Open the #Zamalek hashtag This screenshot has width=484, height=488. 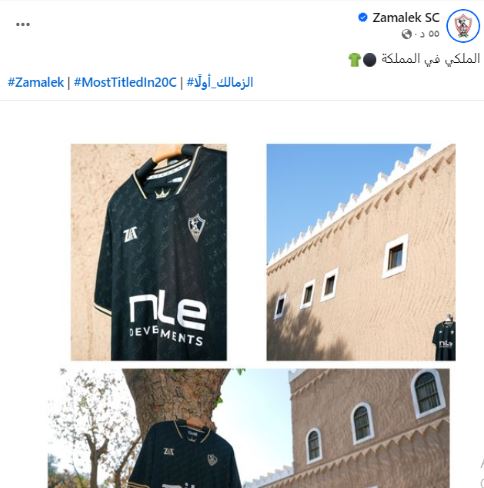(x=36, y=82)
